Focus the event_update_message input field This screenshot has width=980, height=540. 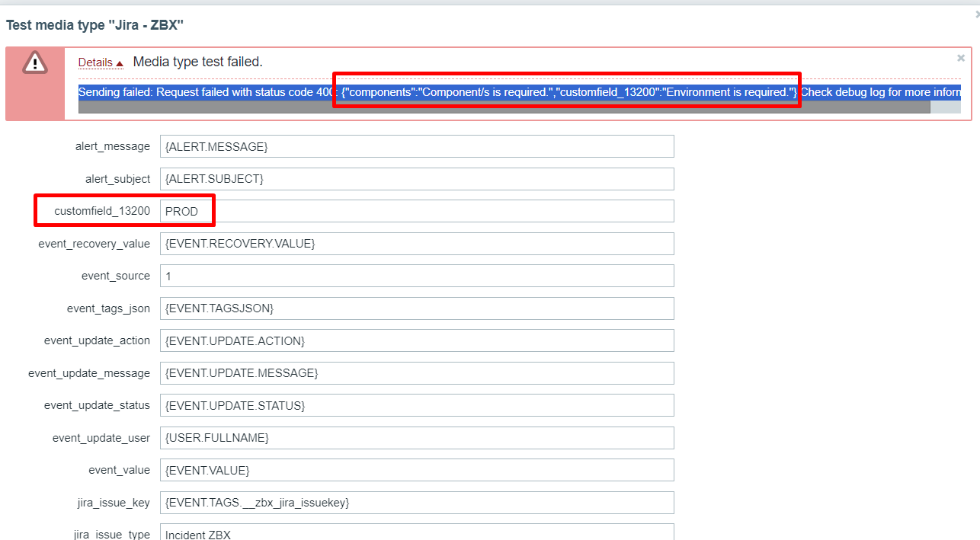point(417,373)
